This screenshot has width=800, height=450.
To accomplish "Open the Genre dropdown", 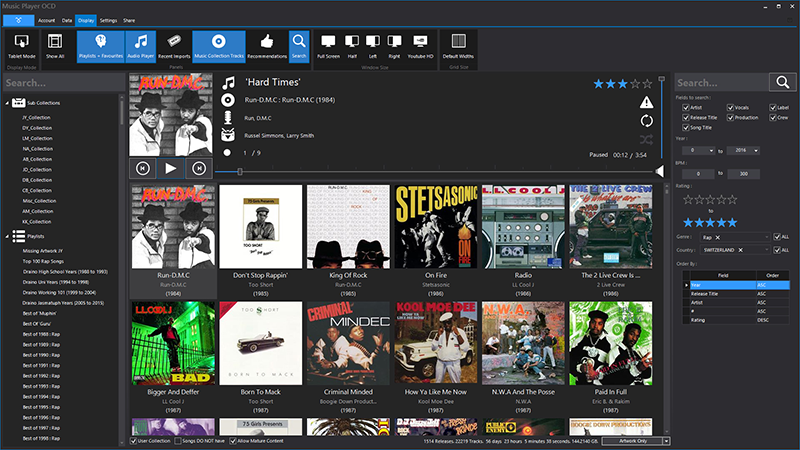I will [766, 237].
